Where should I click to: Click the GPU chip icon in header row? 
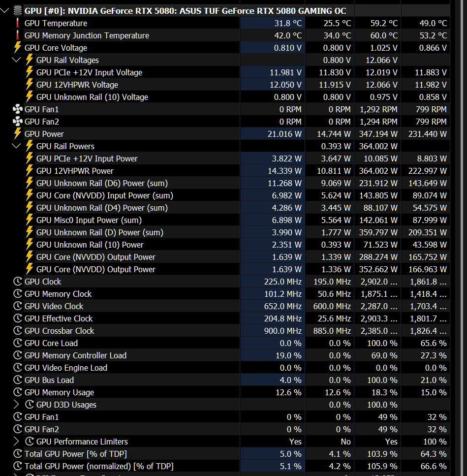tap(18, 10)
